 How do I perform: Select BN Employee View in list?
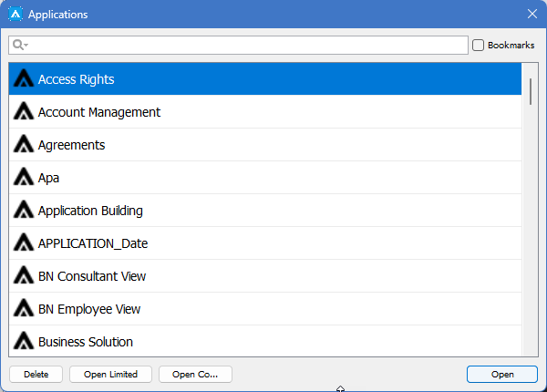click(89, 309)
